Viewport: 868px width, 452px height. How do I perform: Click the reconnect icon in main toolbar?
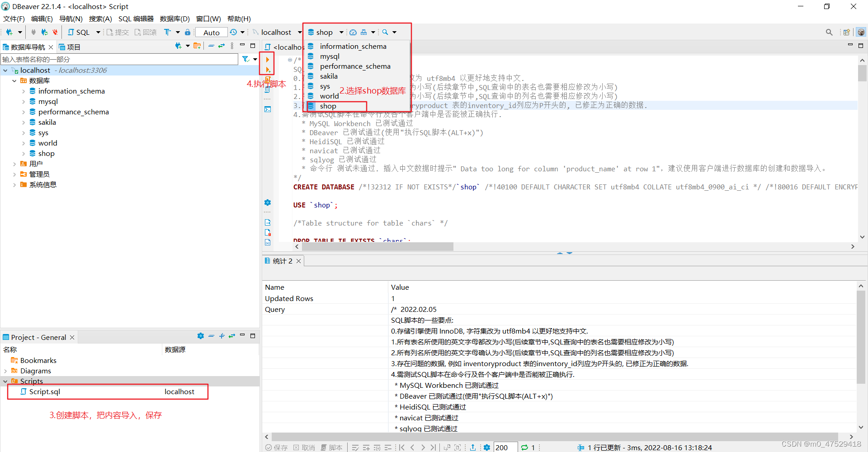click(x=44, y=32)
